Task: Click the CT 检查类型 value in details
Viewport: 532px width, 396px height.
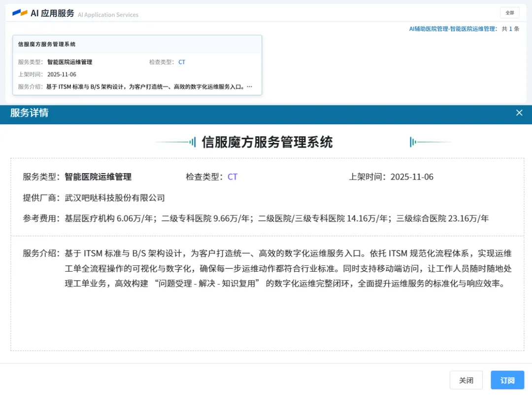Action: (233, 177)
